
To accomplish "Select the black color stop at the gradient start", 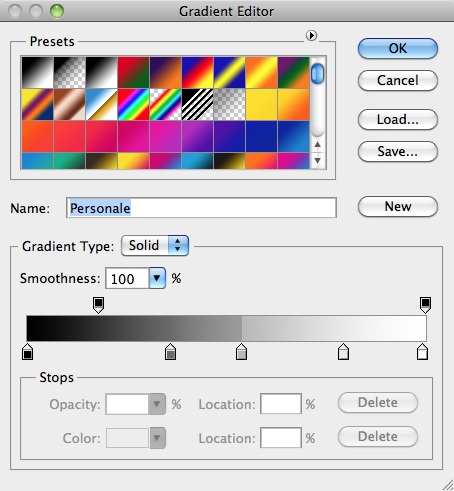I will click(x=27, y=352).
